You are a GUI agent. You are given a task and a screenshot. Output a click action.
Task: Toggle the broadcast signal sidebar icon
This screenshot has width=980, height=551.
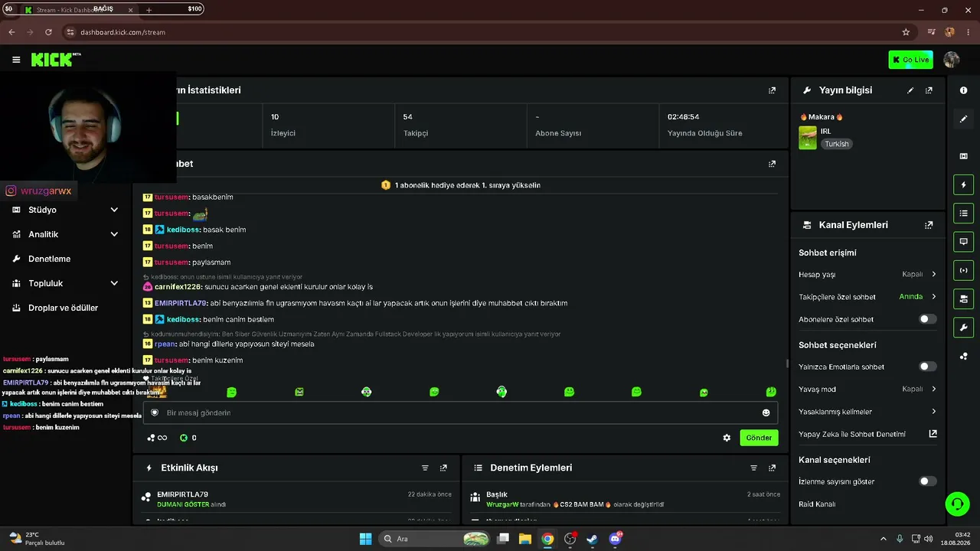[963, 270]
